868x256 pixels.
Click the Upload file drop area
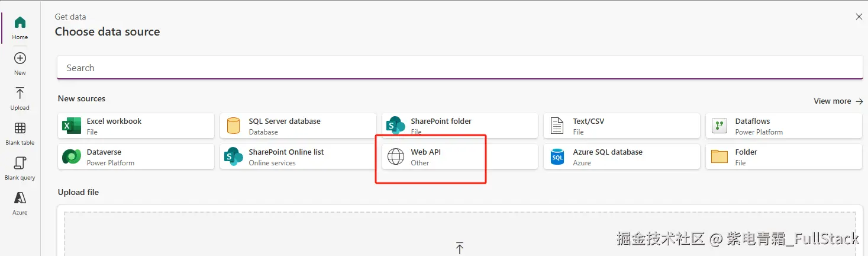pos(460,233)
